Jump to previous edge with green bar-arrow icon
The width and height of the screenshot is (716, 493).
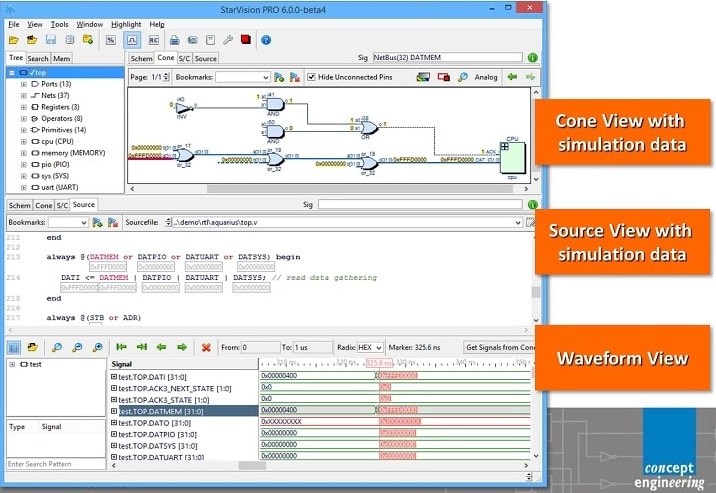[121, 347]
